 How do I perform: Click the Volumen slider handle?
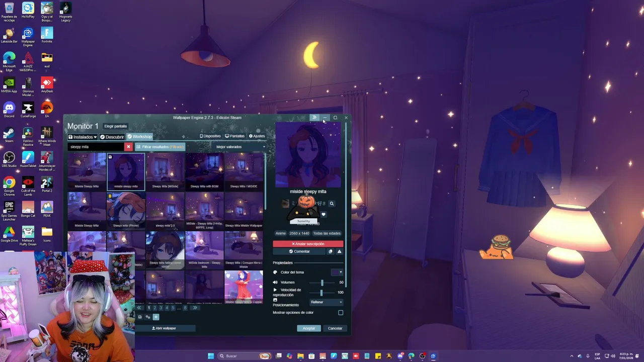[x=322, y=283]
